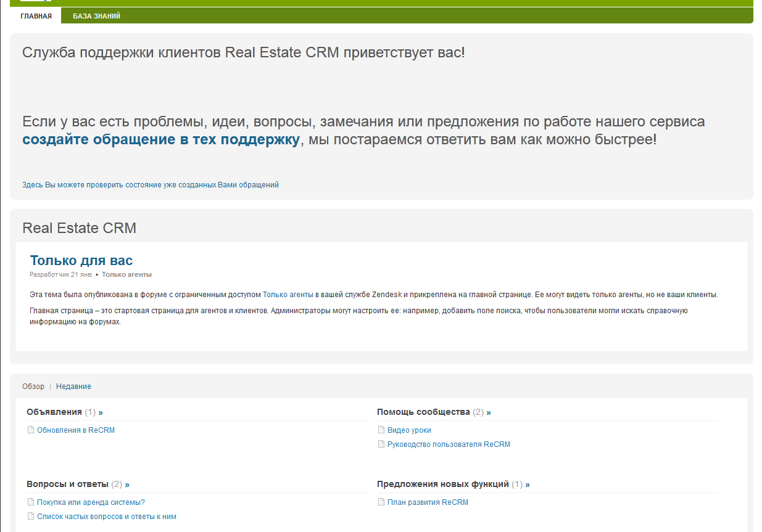Open the Объявления forum heading

coord(54,412)
